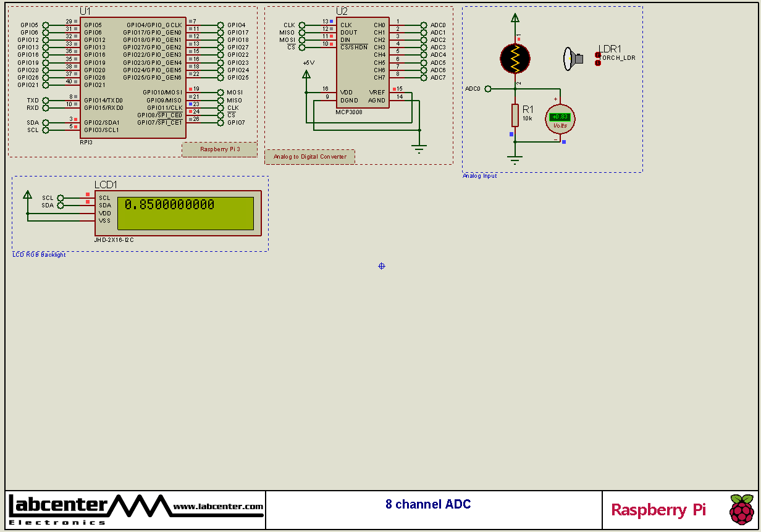The height and width of the screenshot is (532, 761).
Task: Click the green LCD1 display screen
Action: click(x=185, y=212)
